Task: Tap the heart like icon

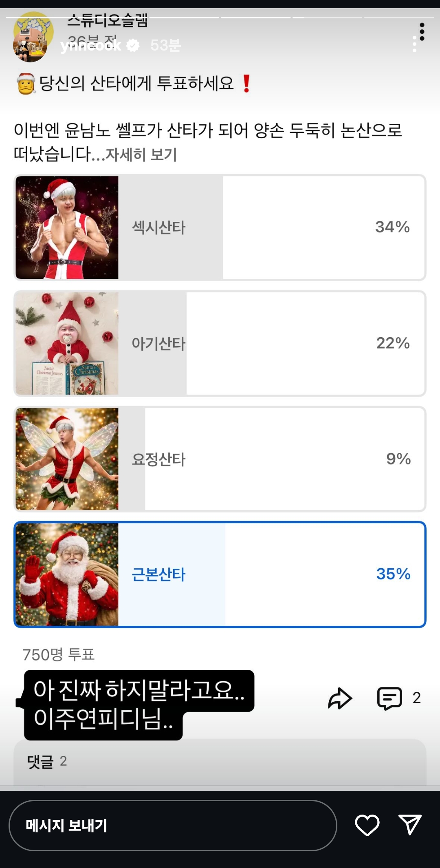Action: (x=367, y=826)
